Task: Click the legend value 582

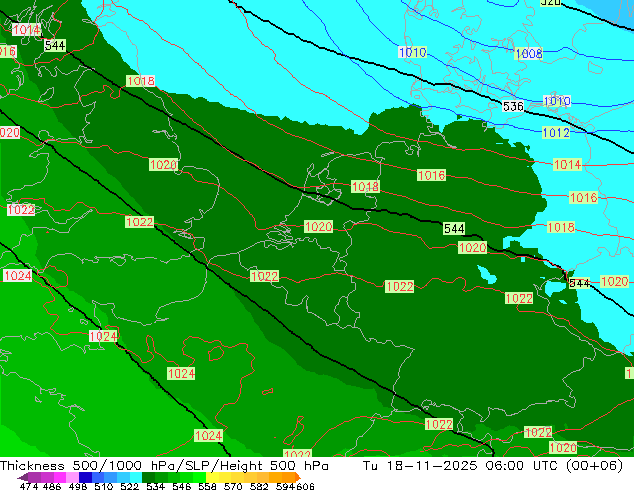Action: click(259, 486)
